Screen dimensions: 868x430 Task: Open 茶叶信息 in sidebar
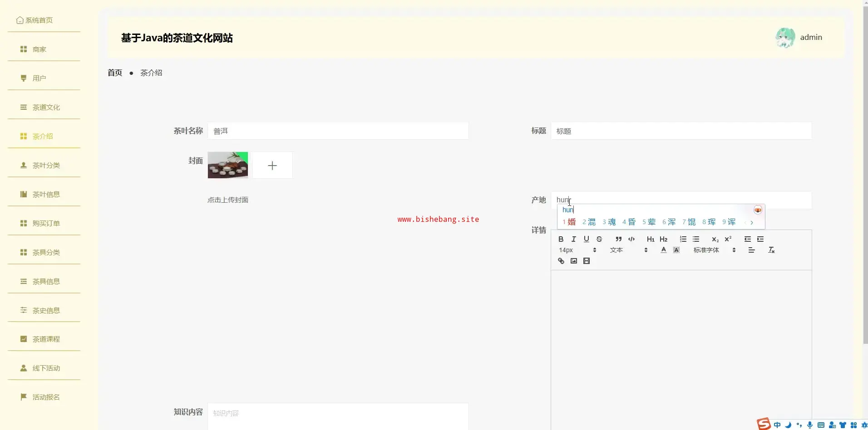44,194
